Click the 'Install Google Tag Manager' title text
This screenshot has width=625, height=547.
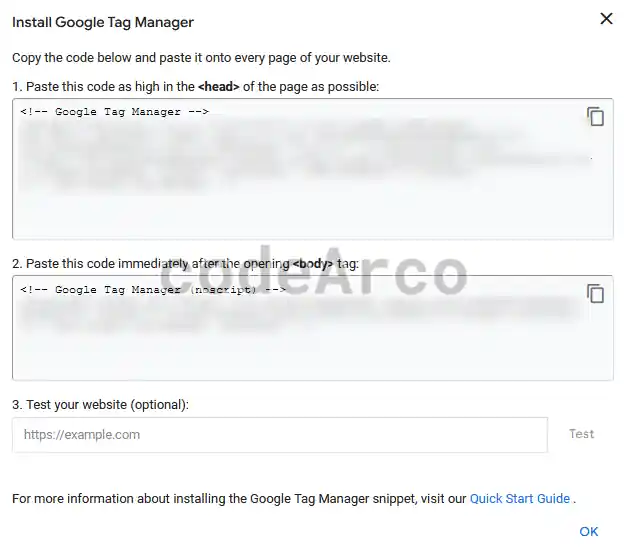[x=103, y=22]
